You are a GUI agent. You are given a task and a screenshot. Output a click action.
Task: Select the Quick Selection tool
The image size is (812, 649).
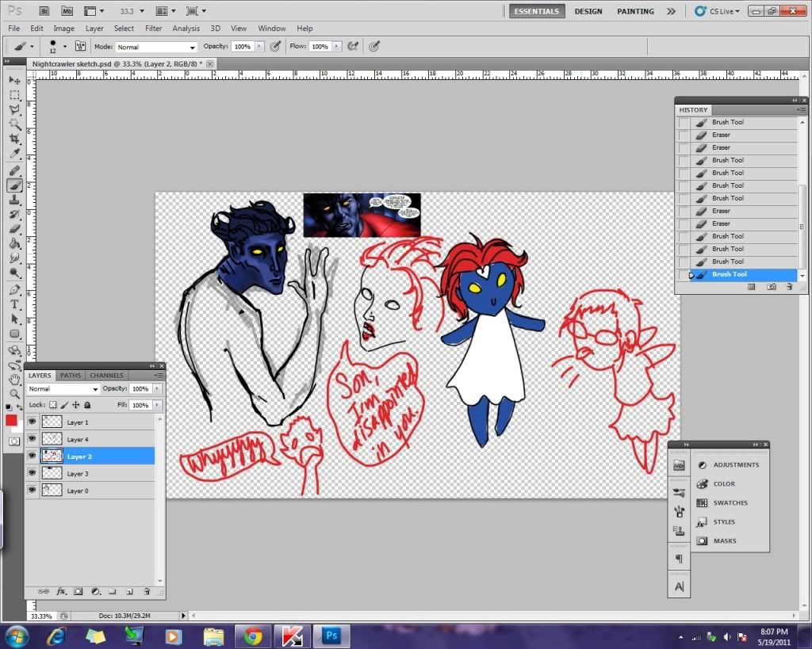(14, 124)
